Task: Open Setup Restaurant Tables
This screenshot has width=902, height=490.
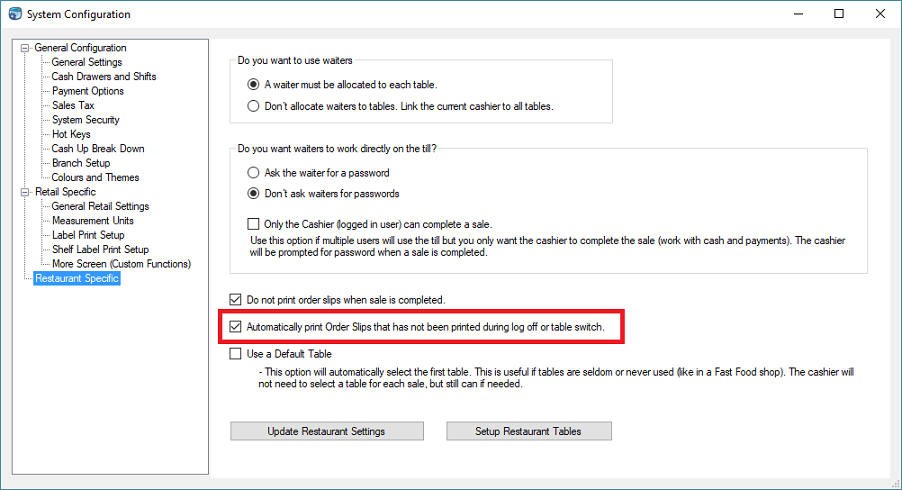Action: (x=528, y=431)
